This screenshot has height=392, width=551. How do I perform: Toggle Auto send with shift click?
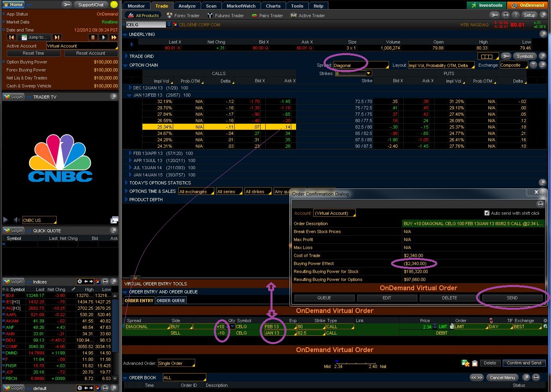487,213
